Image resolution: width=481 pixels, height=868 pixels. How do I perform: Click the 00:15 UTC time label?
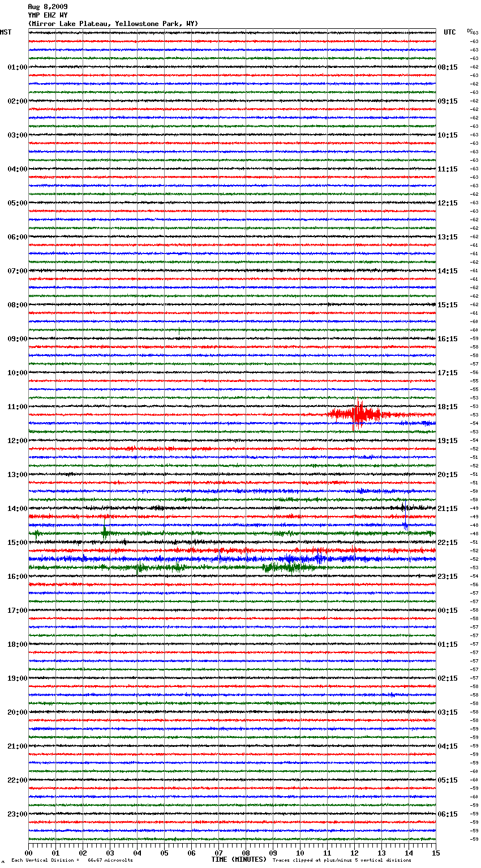(x=448, y=611)
